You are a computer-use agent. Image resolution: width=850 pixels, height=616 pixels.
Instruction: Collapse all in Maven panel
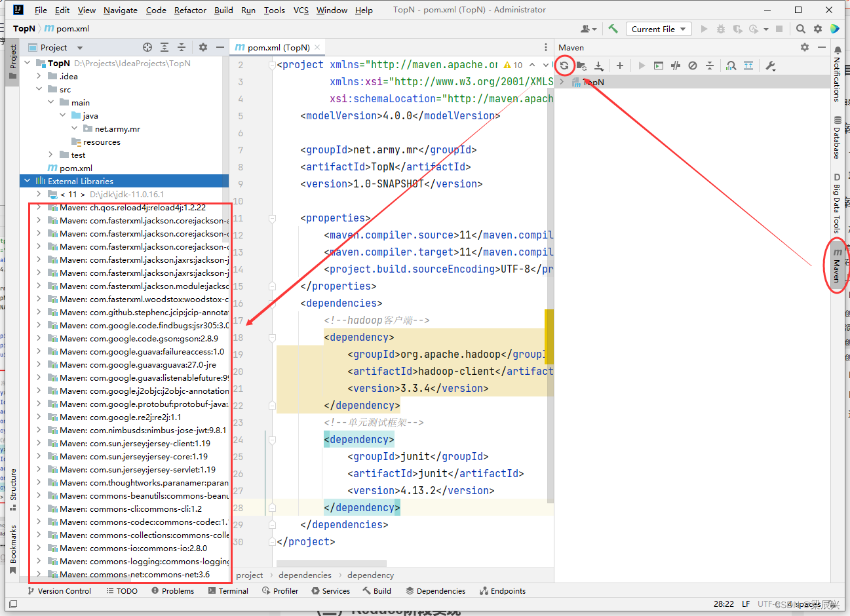coord(710,66)
